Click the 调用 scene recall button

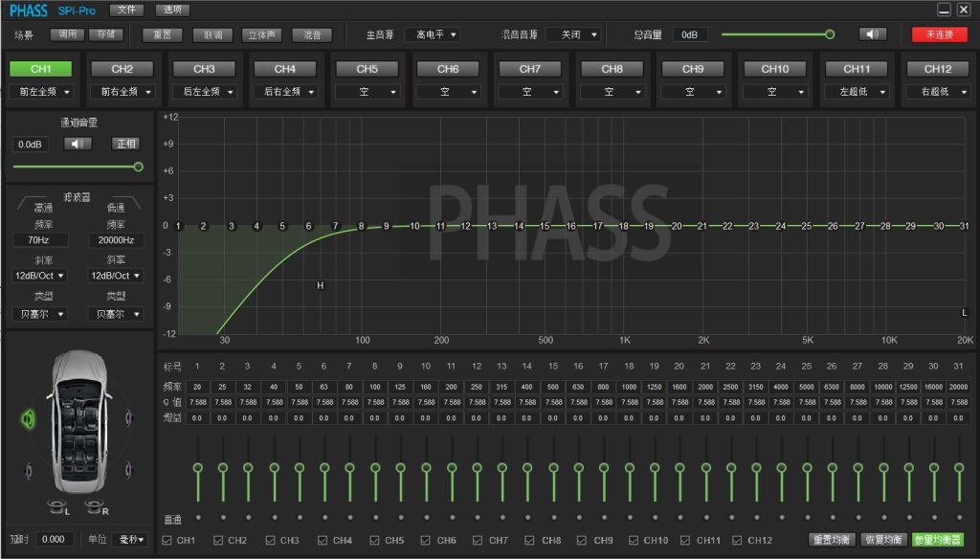click(68, 34)
